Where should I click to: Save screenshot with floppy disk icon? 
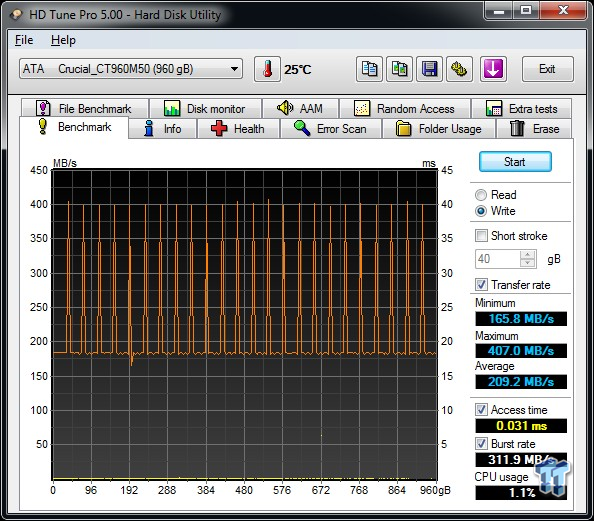point(429,69)
